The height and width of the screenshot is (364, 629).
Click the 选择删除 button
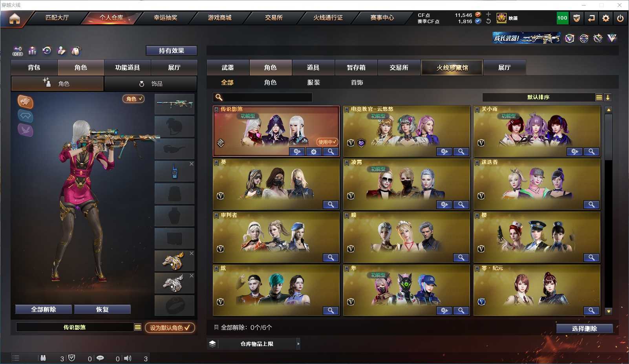click(x=584, y=328)
